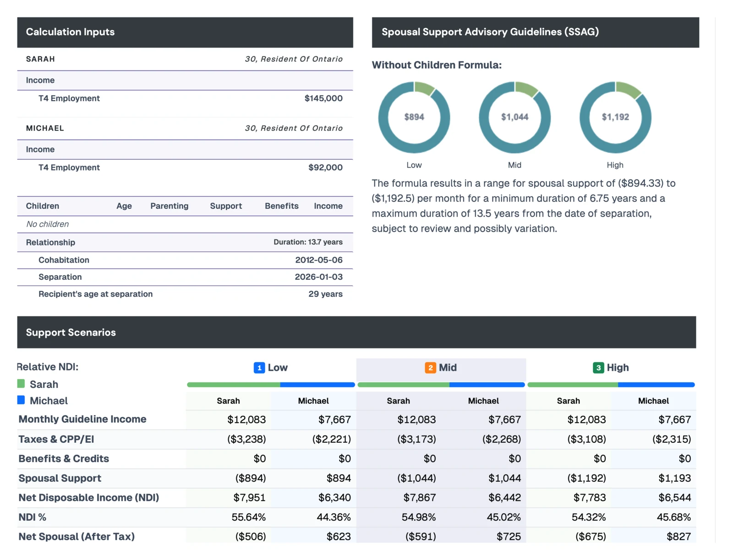Screen dimensions: 733x560
Task: Select the Low scenario number 1 badge
Action: 259,368
